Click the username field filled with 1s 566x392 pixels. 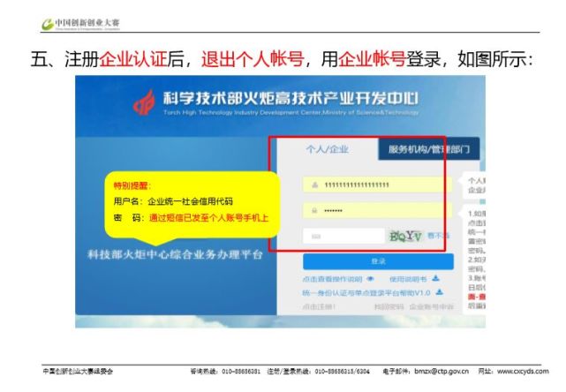(377, 185)
